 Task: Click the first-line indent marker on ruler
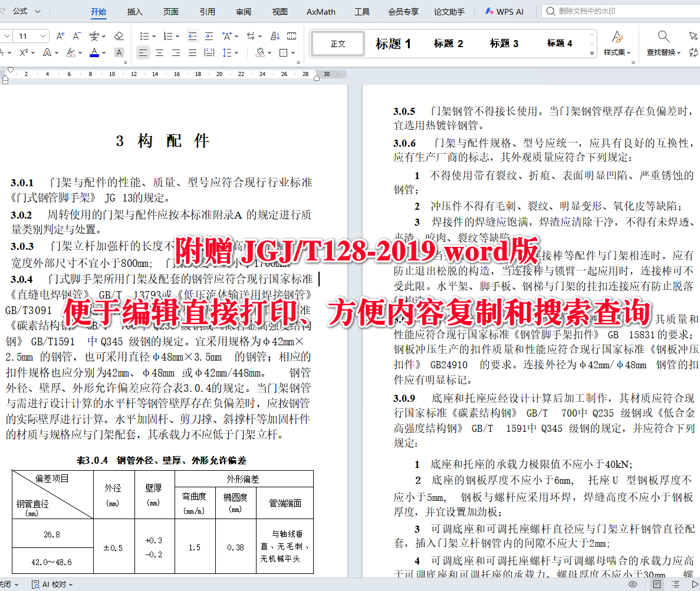tap(11, 70)
